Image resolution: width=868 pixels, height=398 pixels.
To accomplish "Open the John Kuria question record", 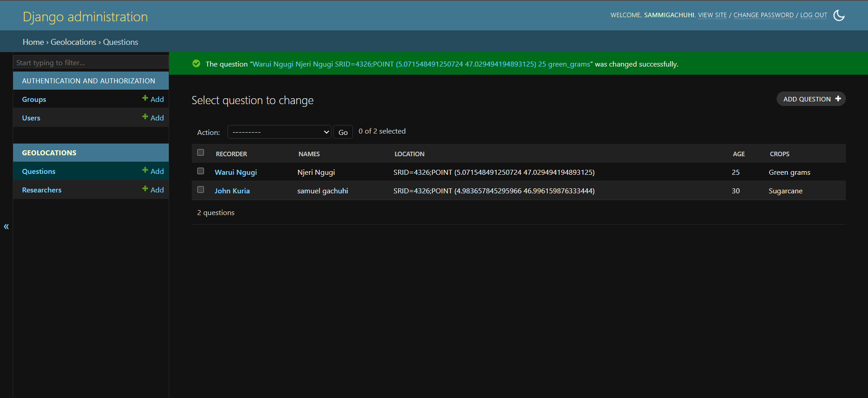I will [x=232, y=191].
